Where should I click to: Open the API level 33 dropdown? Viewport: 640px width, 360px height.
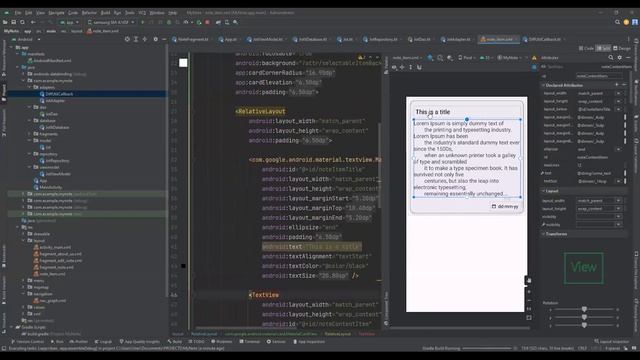(487, 58)
